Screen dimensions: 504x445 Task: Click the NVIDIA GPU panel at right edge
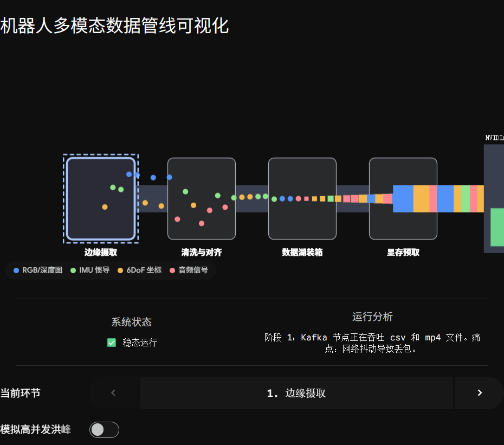point(494,199)
